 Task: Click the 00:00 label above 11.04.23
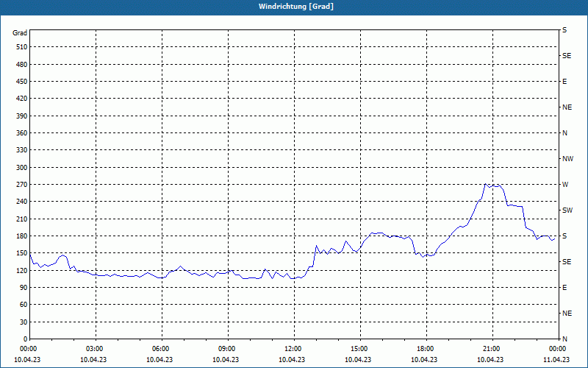click(558, 349)
